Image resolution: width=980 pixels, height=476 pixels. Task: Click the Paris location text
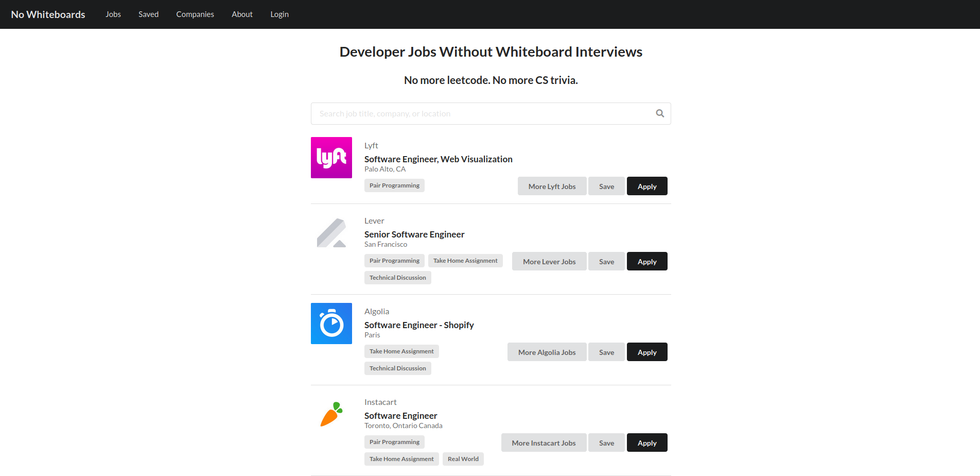[x=372, y=335]
